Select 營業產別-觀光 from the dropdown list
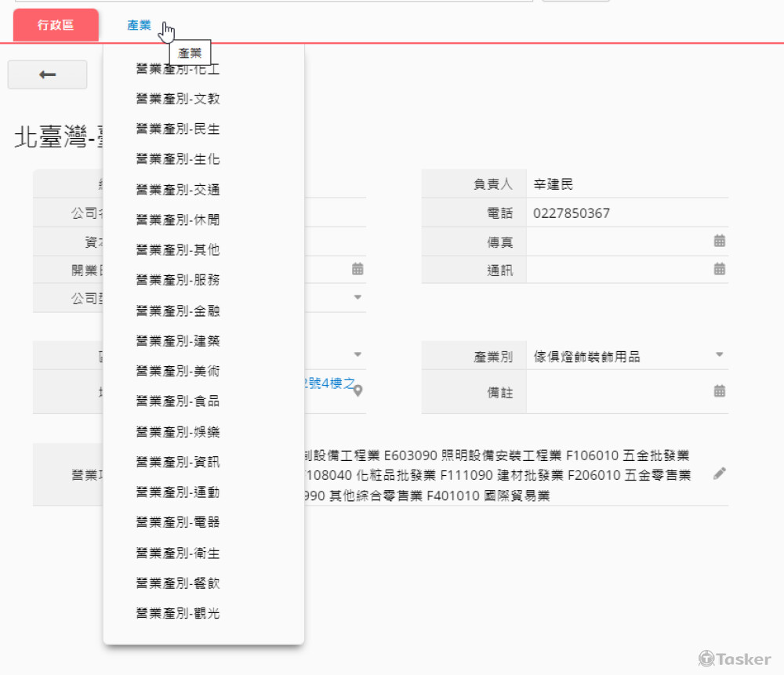The width and height of the screenshot is (784, 675). click(x=178, y=613)
